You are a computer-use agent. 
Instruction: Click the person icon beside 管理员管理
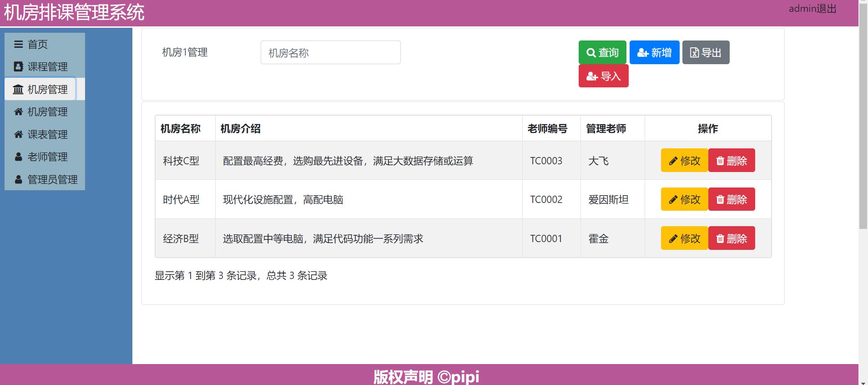(x=18, y=179)
